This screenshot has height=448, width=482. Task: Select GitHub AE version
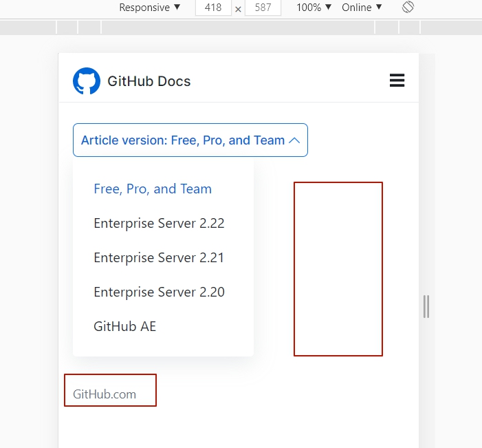click(x=125, y=326)
